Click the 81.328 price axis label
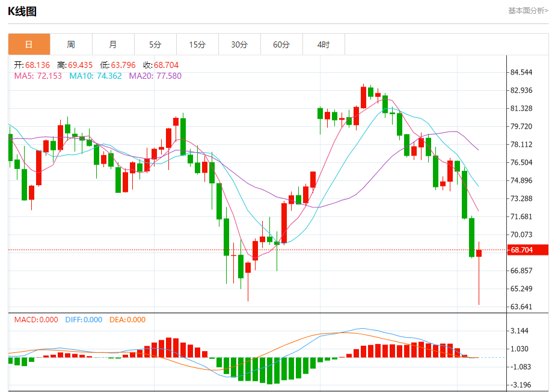The image size is (552, 392). (521, 108)
